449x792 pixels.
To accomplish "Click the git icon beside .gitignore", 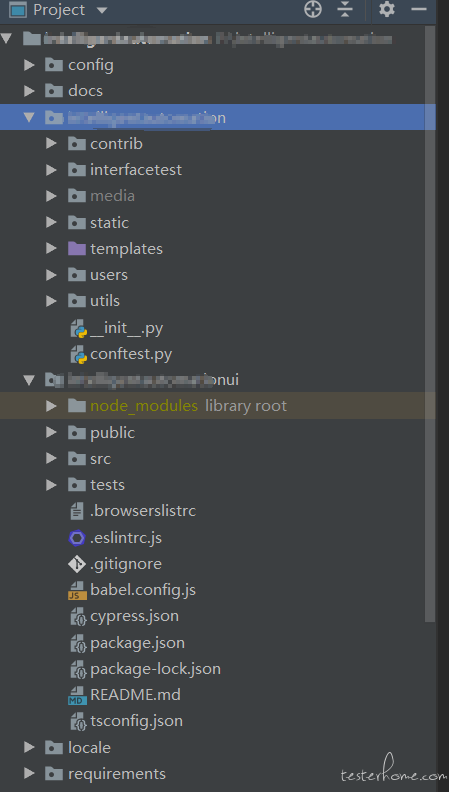I will click(x=77, y=564).
